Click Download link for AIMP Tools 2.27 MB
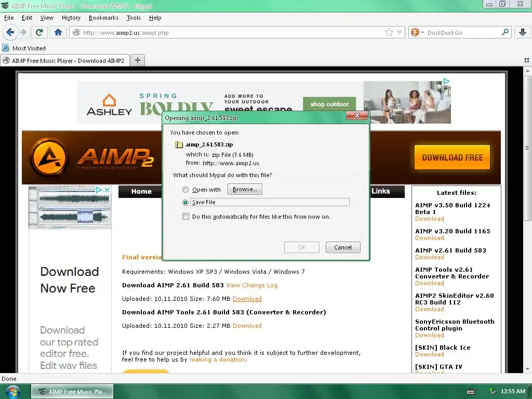Screen dimensions: 532x399 pos(247,326)
